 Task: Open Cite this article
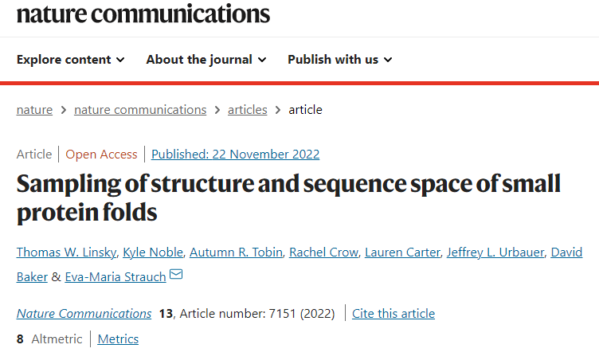(393, 314)
